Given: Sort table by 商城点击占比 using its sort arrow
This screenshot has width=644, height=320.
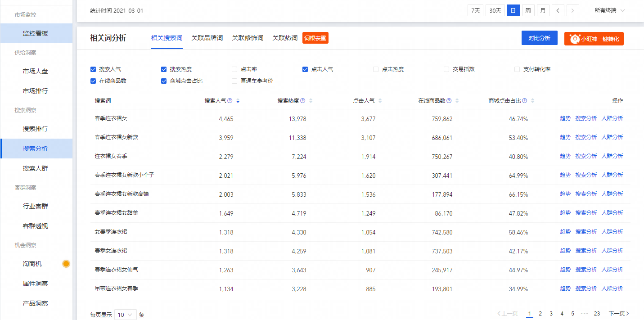Looking at the screenshot, I should click(533, 101).
